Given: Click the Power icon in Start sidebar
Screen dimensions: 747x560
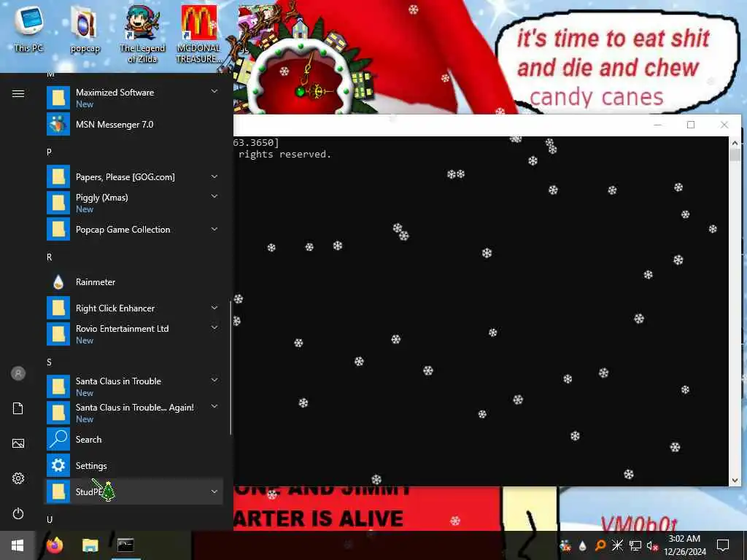Looking at the screenshot, I should pos(18,513).
